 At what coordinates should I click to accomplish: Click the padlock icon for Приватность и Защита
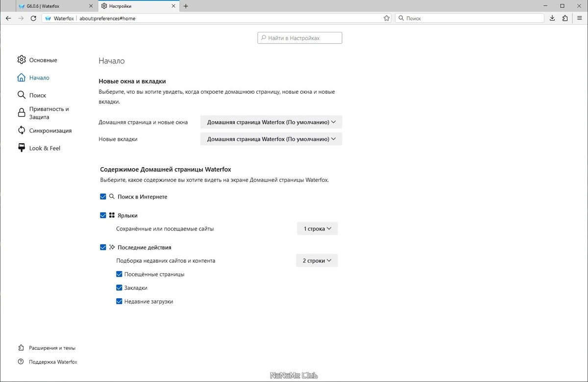tap(22, 113)
